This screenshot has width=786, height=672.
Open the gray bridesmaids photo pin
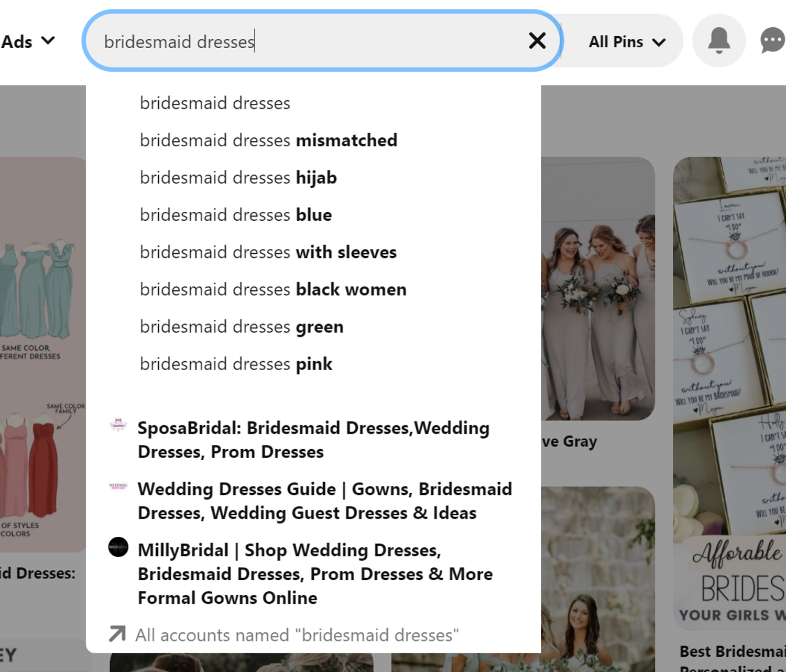598,288
